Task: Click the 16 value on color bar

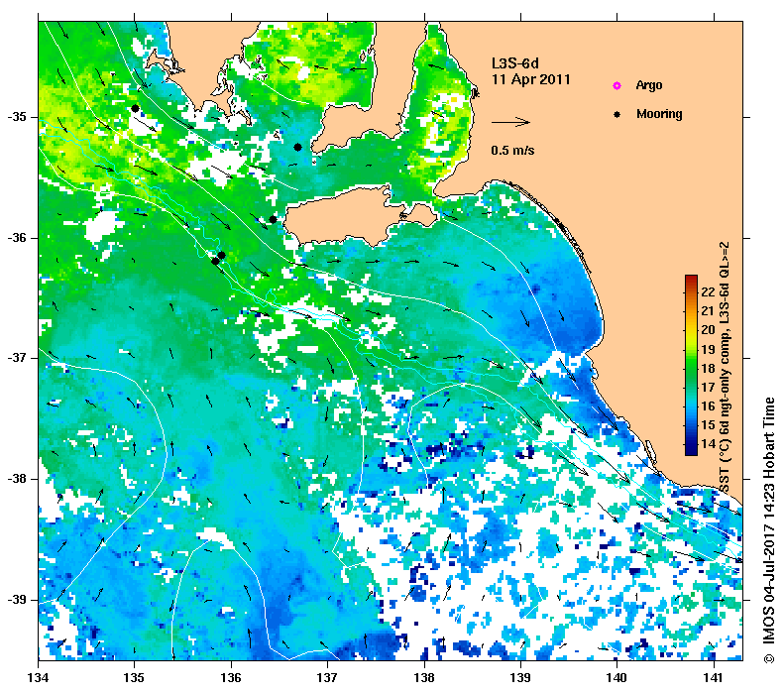Action: point(708,406)
